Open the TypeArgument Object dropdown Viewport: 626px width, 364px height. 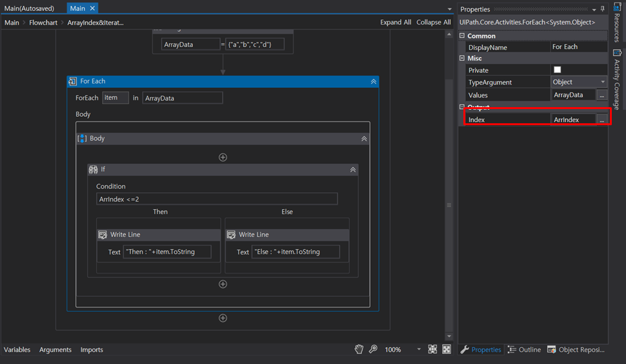[x=603, y=82]
